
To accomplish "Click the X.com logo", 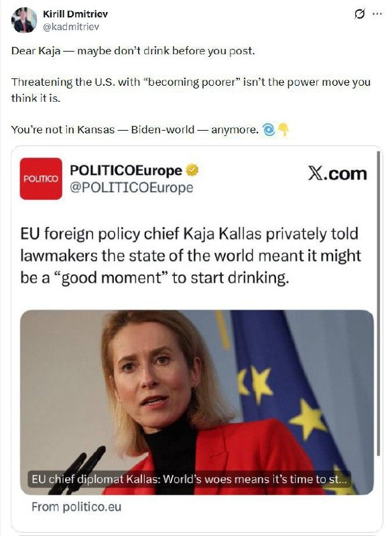I will click(338, 174).
